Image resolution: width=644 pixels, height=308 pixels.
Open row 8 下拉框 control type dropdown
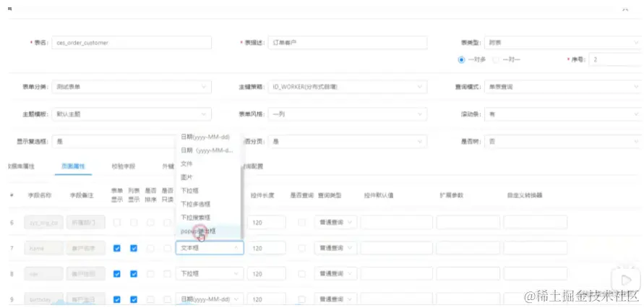point(210,273)
